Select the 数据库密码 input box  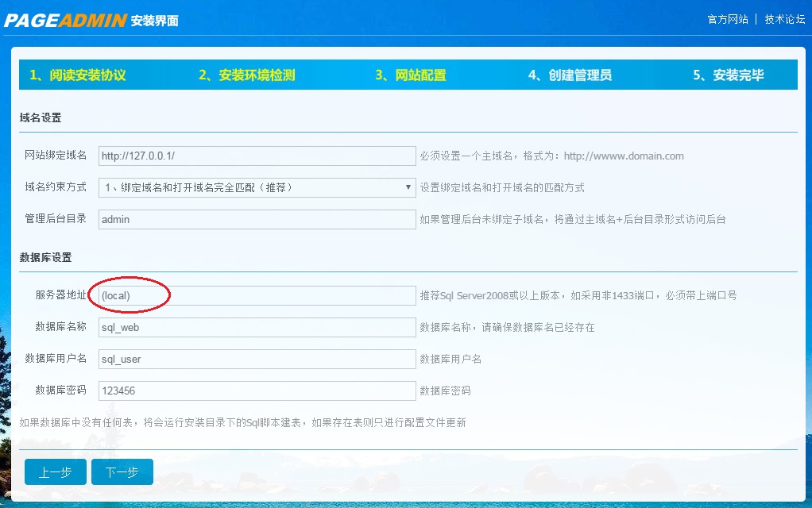(x=257, y=391)
